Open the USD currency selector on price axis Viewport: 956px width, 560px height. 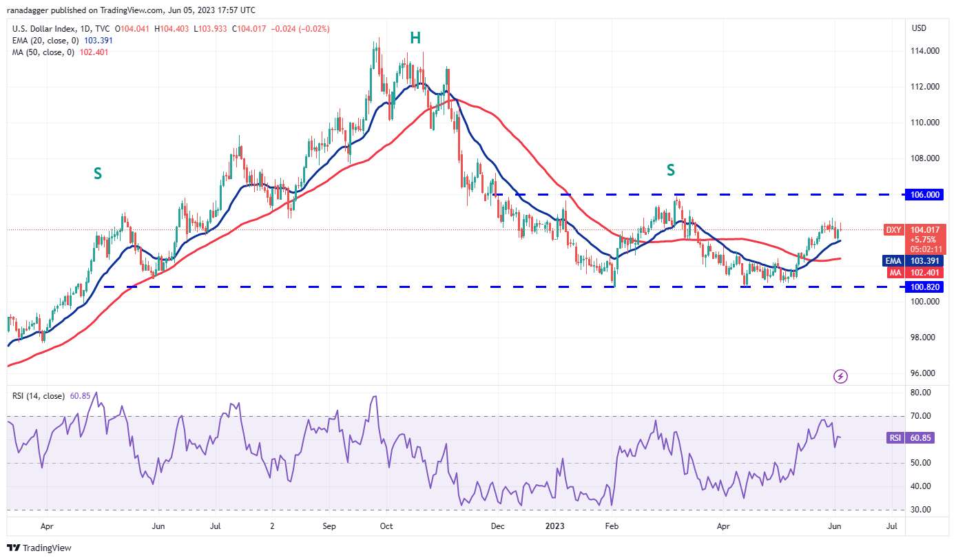pos(919,28)
